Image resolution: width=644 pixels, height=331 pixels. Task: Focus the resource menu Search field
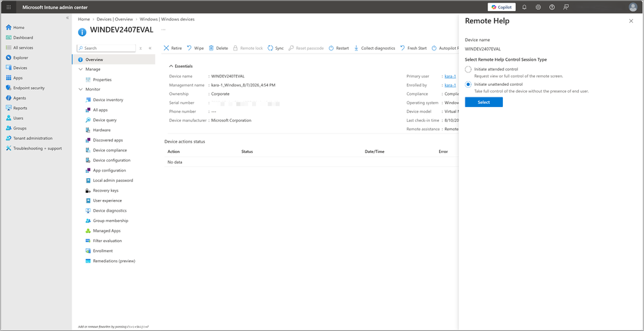(x=106, y=48)
